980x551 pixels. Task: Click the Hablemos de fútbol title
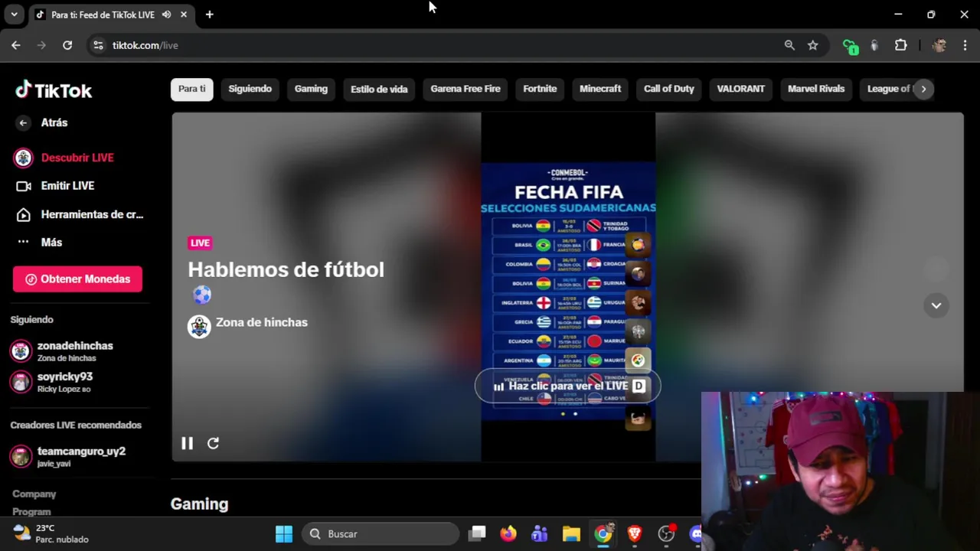[286, 269]
